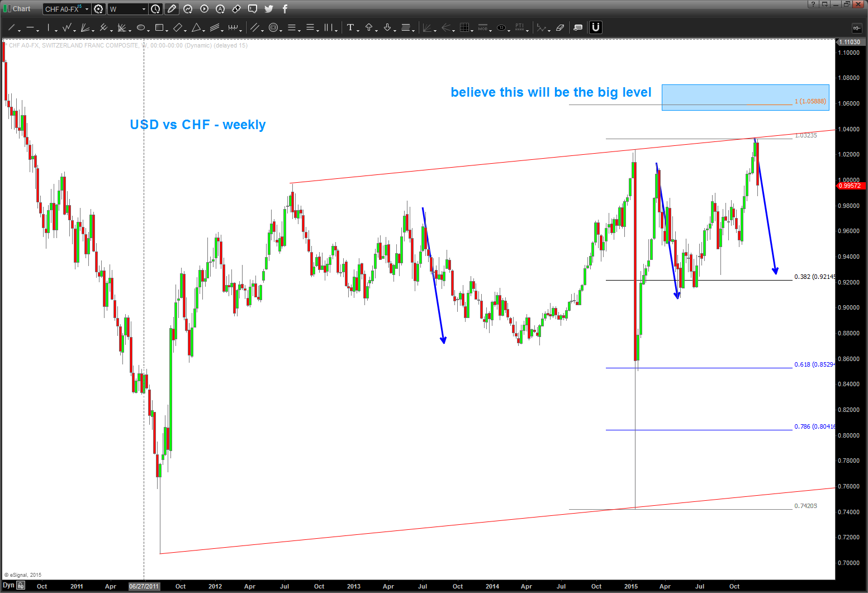
Task: Select the trend line drawing tool
Action: (11, 27)
